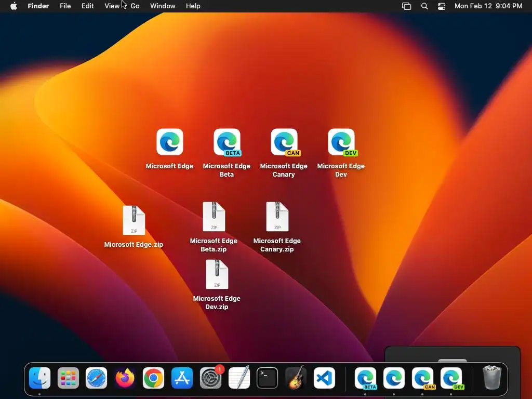Launch GarageBand from the Dock

(x=296, y=378)
